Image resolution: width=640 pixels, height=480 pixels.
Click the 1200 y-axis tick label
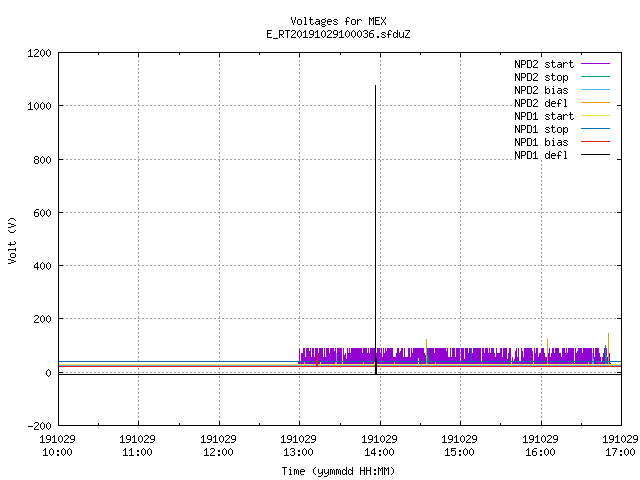pyautogui.click(x=39, y=53)
